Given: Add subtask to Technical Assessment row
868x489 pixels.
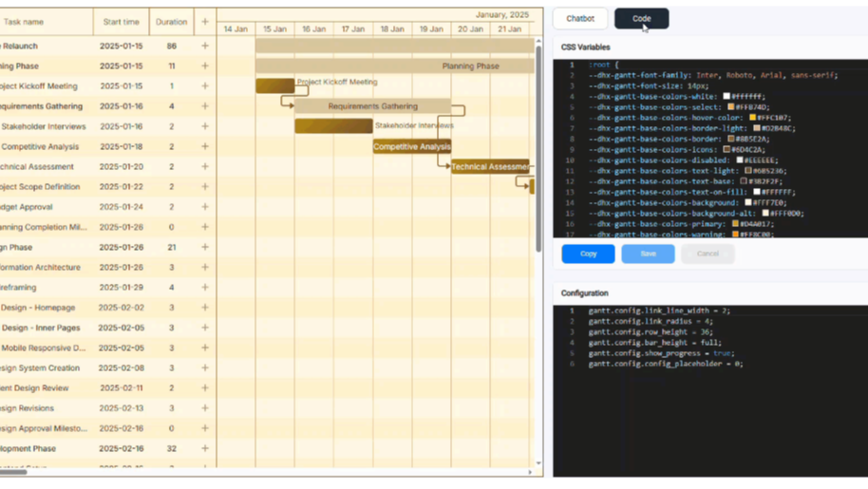Looking at the screenshot, I should click(205, 166).
